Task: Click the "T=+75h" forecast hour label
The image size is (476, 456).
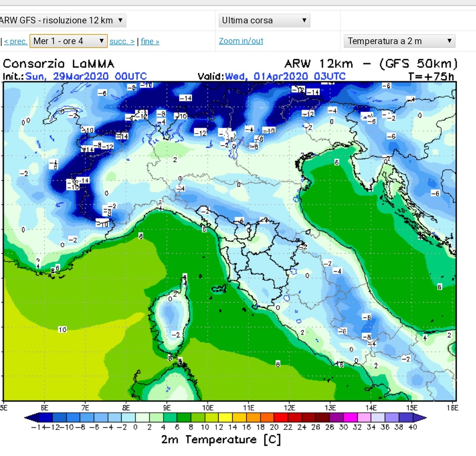Action: tap(431, 76)
